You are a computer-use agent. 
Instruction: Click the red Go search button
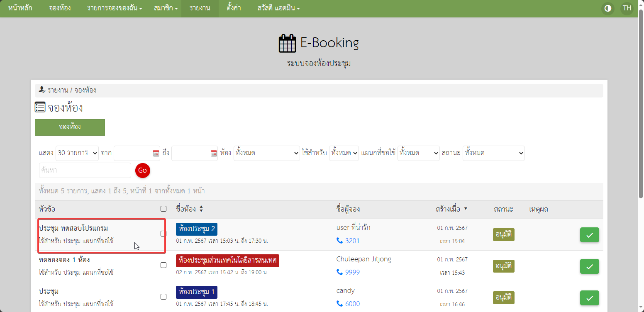click(143, 170)
